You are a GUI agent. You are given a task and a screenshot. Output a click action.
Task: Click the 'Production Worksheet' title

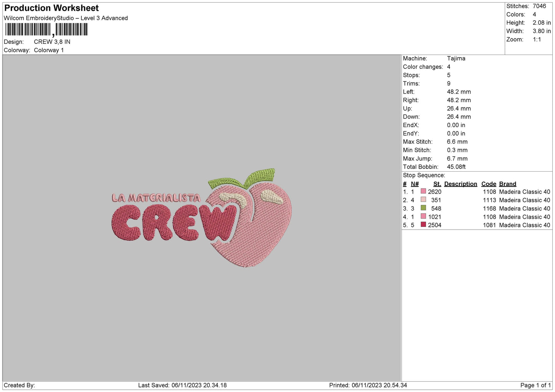pyautogui.click(x=51, y=8)
